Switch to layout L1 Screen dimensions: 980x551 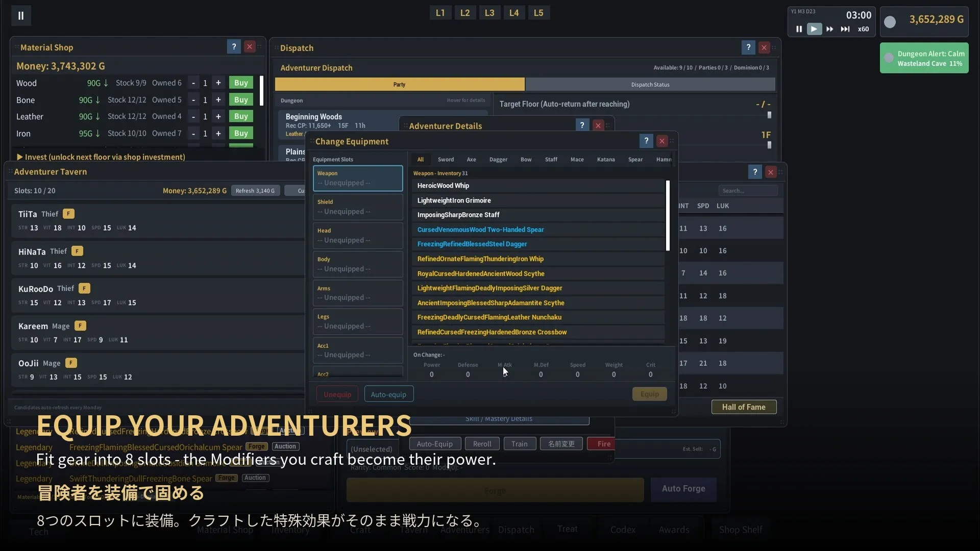click(x=440, y=13)
